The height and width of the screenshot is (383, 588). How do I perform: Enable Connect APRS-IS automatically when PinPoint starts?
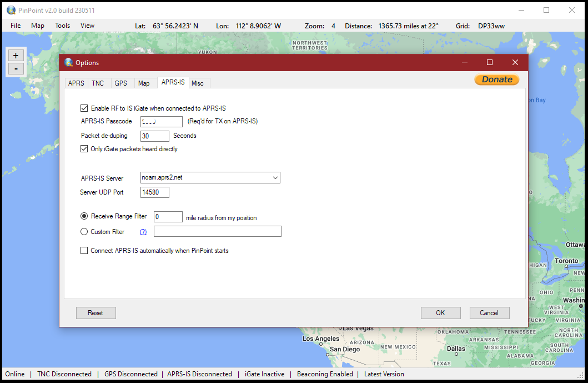[84, 250]
